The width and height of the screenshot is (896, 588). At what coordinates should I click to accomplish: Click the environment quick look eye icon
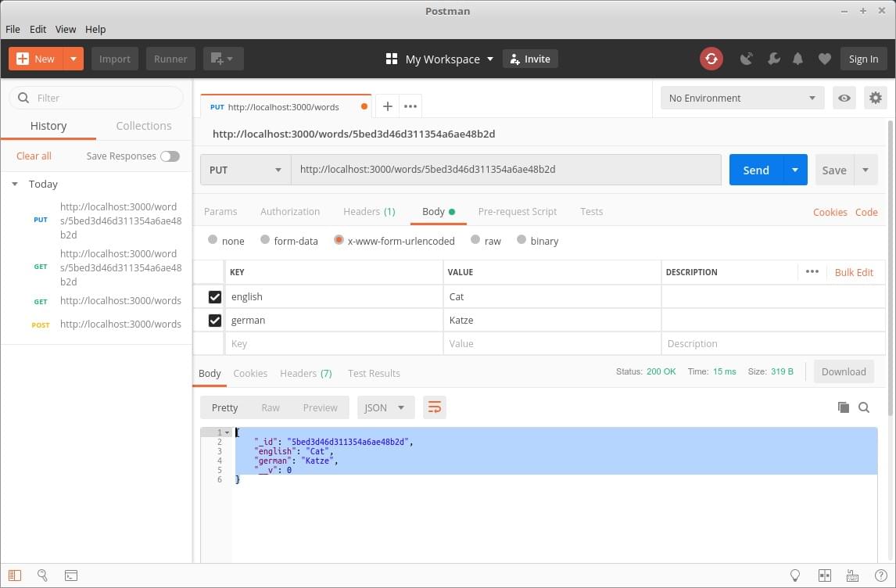844,98
